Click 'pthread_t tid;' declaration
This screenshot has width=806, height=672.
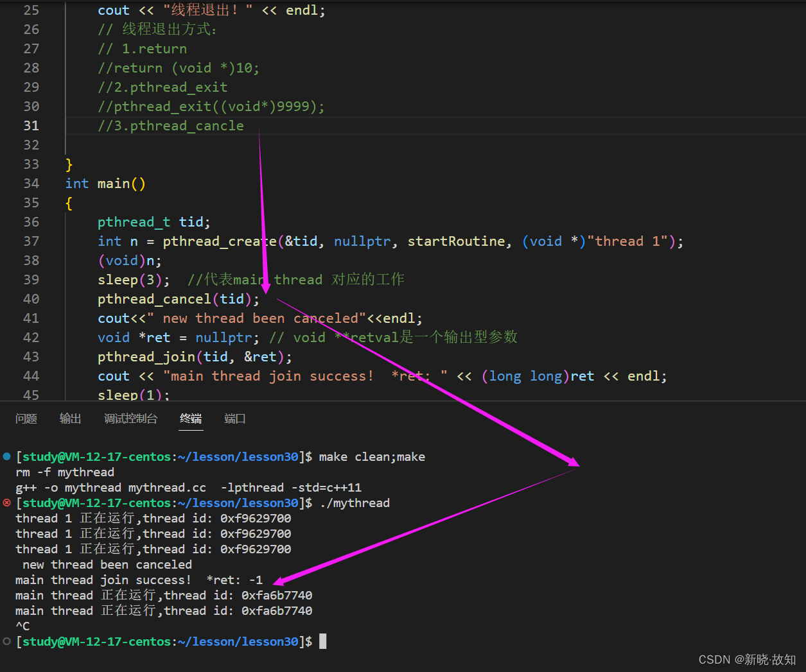click(x=154, y=222)
